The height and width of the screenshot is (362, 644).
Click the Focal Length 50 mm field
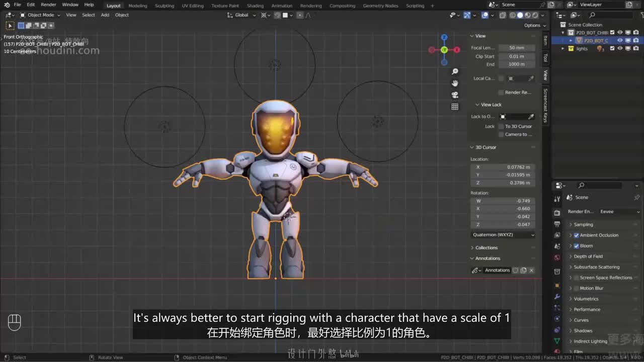coord(516,48)
